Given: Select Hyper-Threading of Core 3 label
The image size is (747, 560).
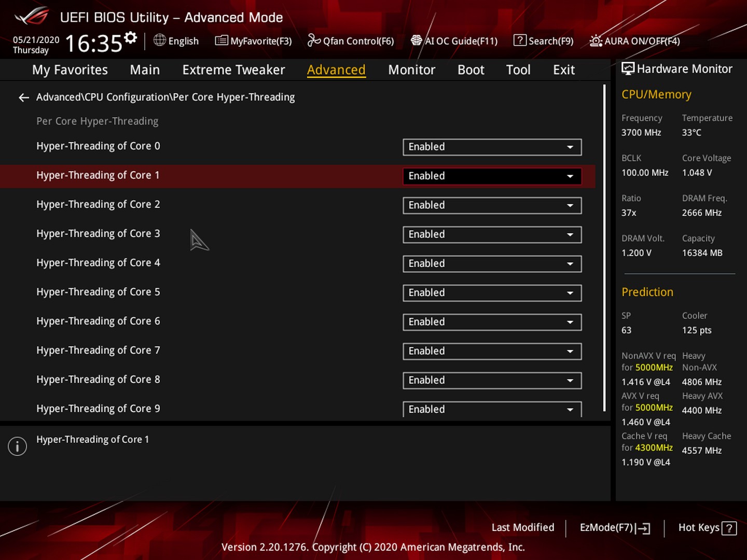Looking at the screenshot, I should [x=98, y=234].
